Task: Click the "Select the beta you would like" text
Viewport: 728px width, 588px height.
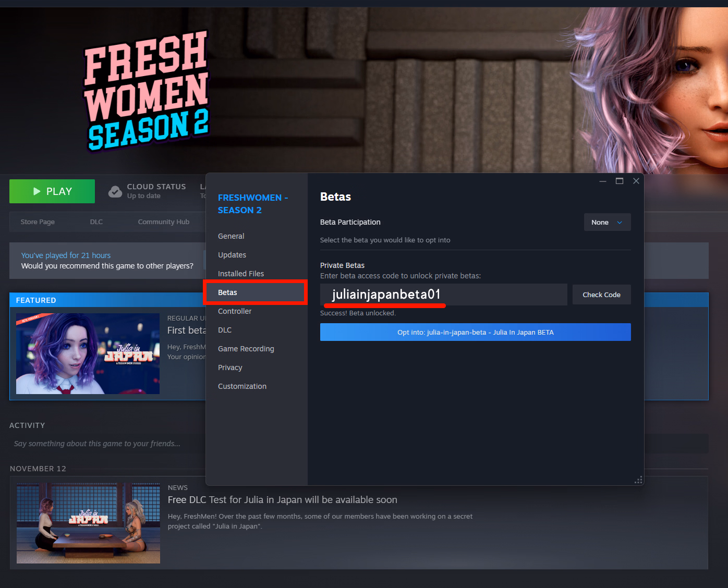Action: pyautogui.click(x=385, y=240)
